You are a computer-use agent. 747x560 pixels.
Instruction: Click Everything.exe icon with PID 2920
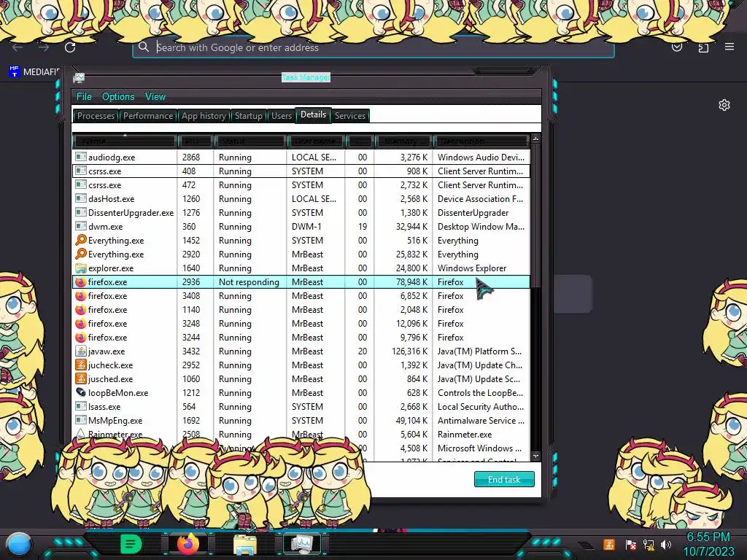(x=81, y=254)
